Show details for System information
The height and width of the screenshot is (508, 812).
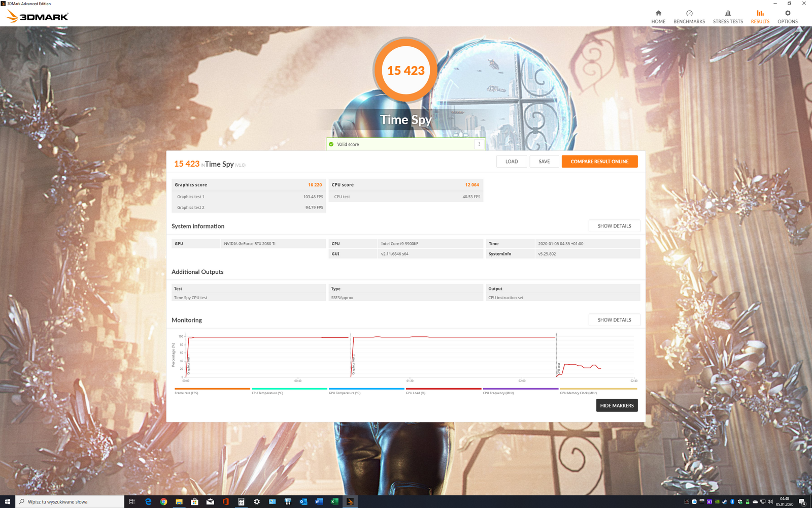click(x=614, y=226)
